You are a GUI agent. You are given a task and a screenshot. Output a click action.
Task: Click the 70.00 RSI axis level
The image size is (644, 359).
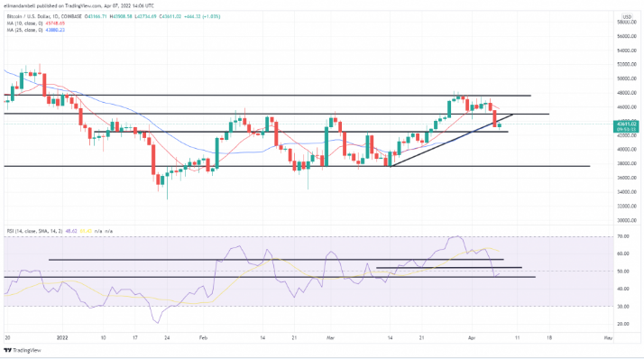(623, 236)
